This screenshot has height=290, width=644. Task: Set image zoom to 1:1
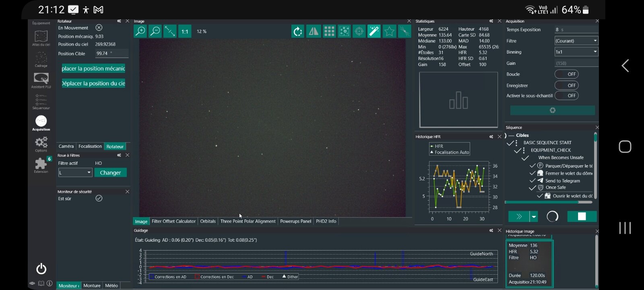tap(185, 31)
